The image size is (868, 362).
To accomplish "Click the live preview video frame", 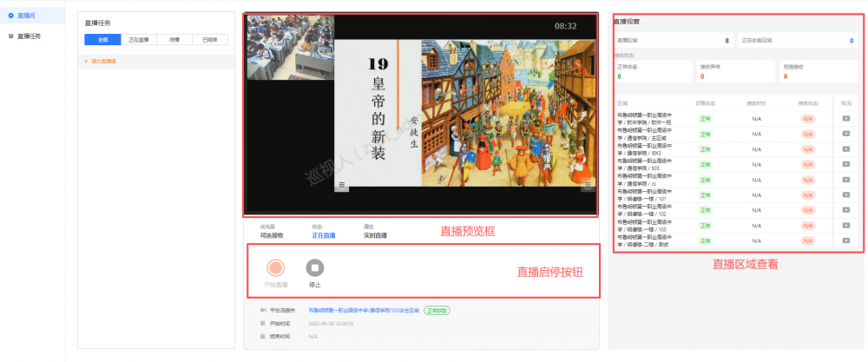I will coord(421,113).
